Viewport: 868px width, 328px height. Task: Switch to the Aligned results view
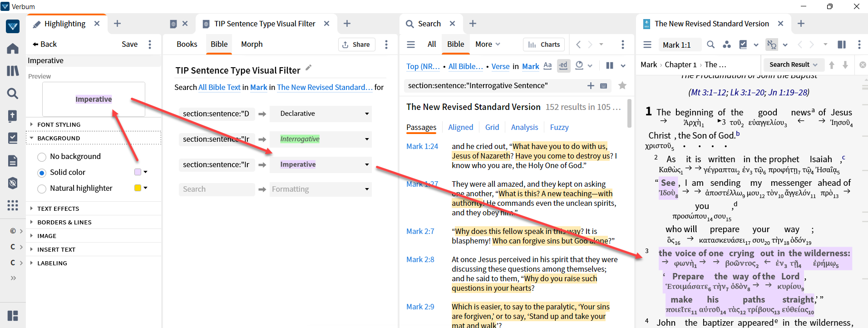[461, 127]
